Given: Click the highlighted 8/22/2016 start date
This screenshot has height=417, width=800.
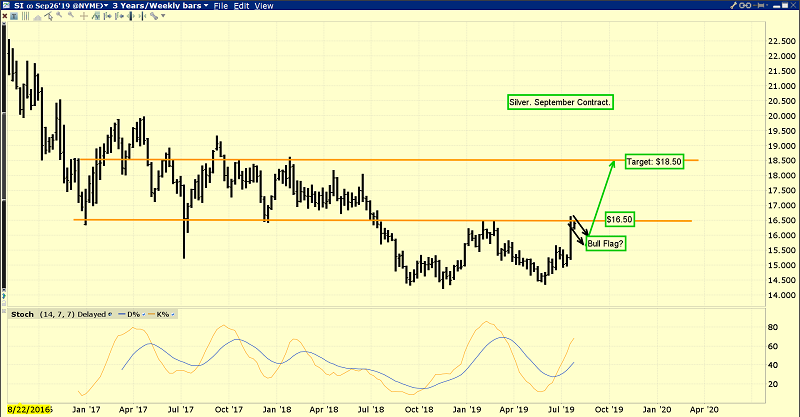Looking at the screenshot, I should 29,409.
